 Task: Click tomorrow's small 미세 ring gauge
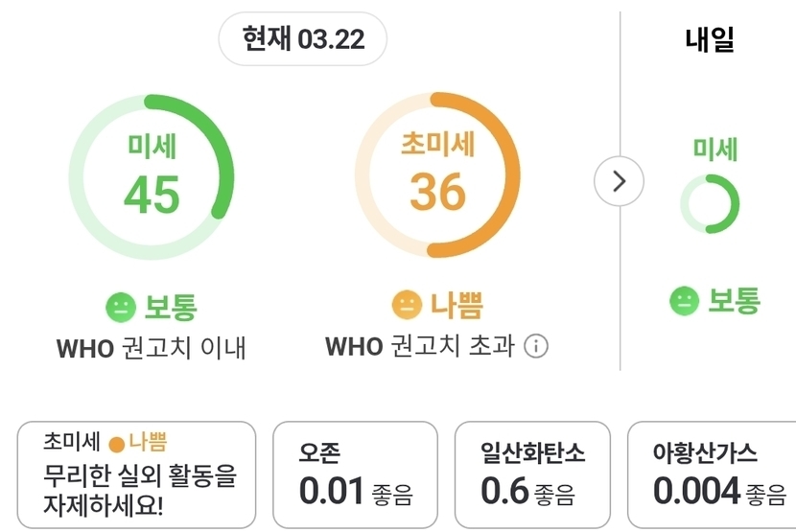pyautogui.click(x=710, y=203)
